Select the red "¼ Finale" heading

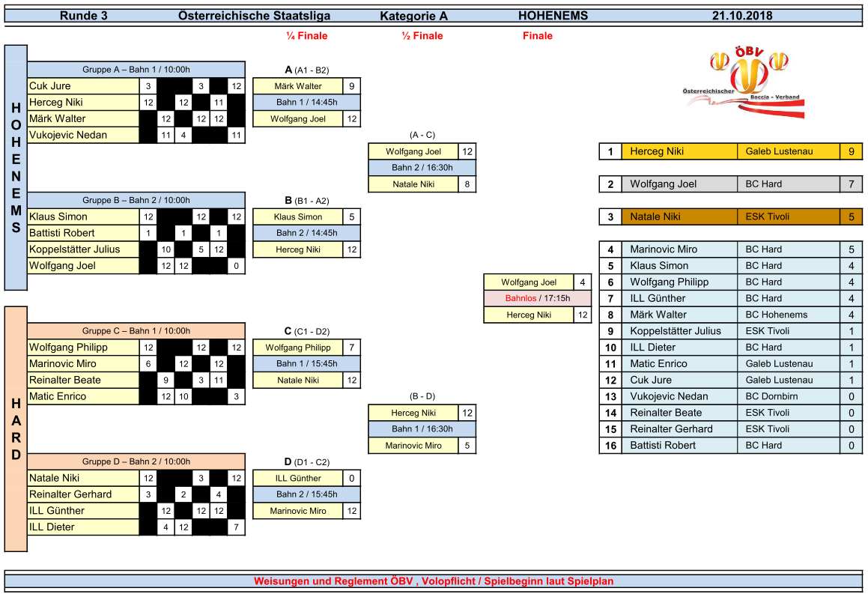306,36
